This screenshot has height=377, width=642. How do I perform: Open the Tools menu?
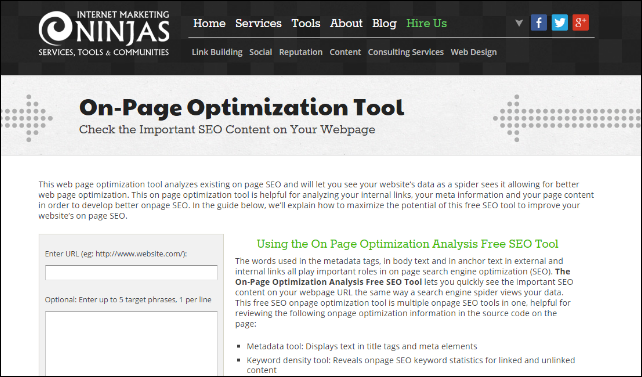[306, 23]
